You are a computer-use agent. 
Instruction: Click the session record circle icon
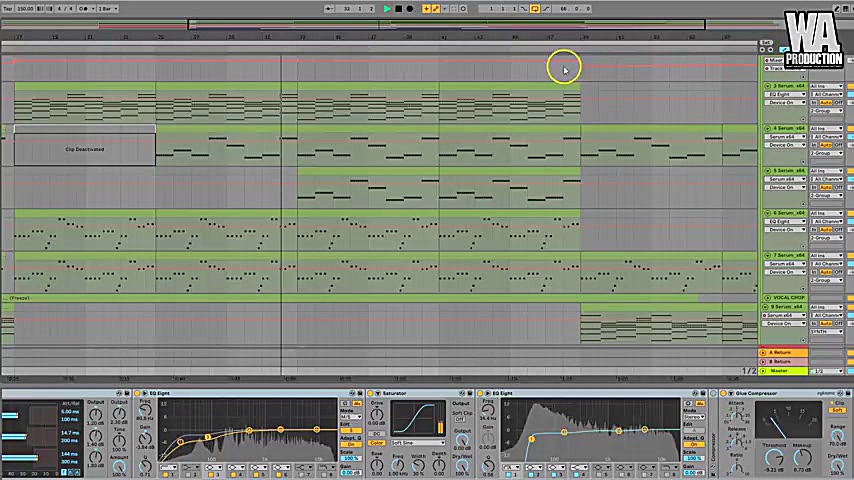pyautogui.click(x=463, y=9)
